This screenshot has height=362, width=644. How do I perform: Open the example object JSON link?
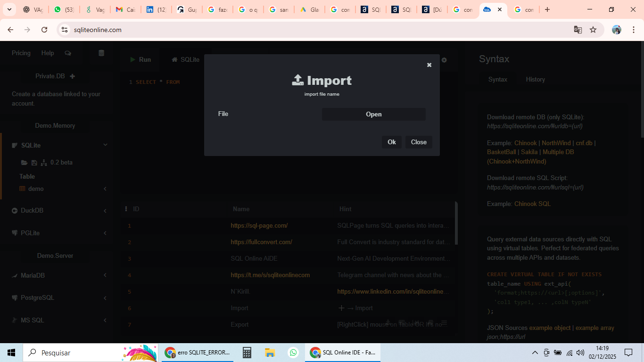click(550, 328)
